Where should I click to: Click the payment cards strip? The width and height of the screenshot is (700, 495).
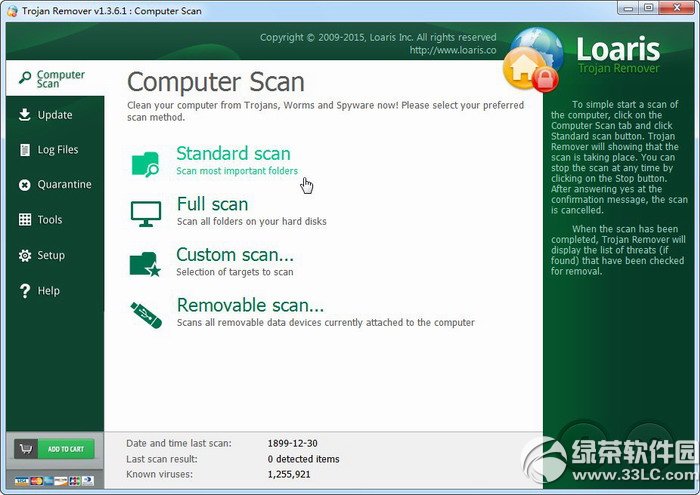point(54,481)
